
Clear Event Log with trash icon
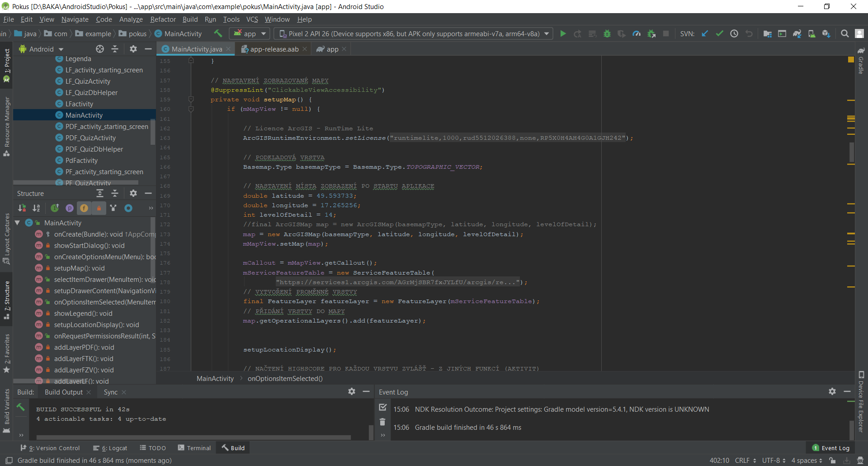coord(382,422)
